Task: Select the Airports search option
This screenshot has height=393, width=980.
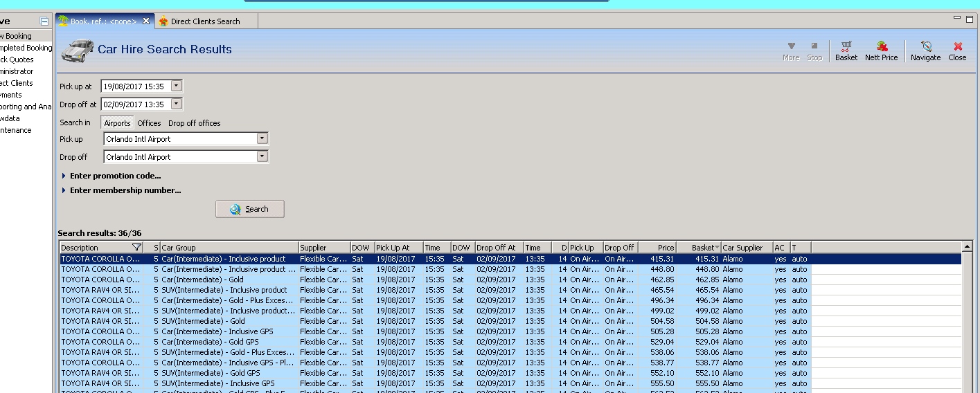Action: click(x=117, y=123)
